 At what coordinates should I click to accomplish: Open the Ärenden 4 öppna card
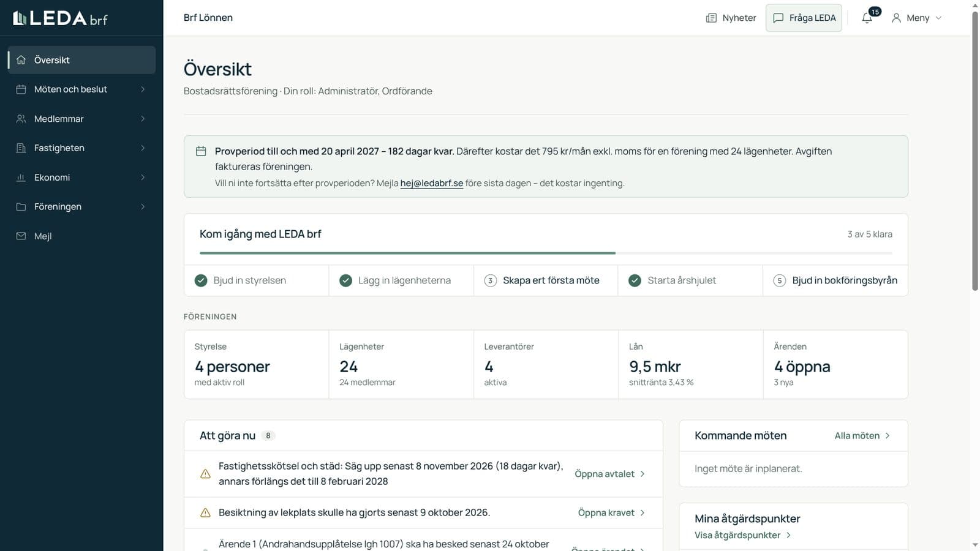tap(835, 364)
